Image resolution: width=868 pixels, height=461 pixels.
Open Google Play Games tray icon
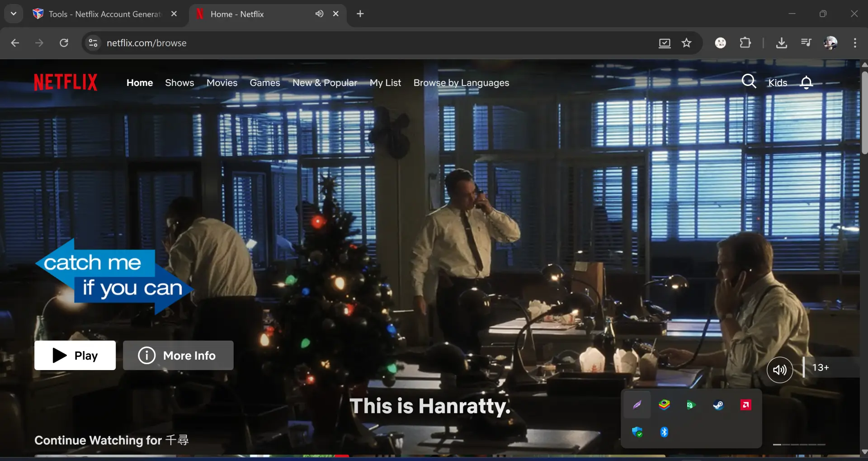tap(691, 405)
